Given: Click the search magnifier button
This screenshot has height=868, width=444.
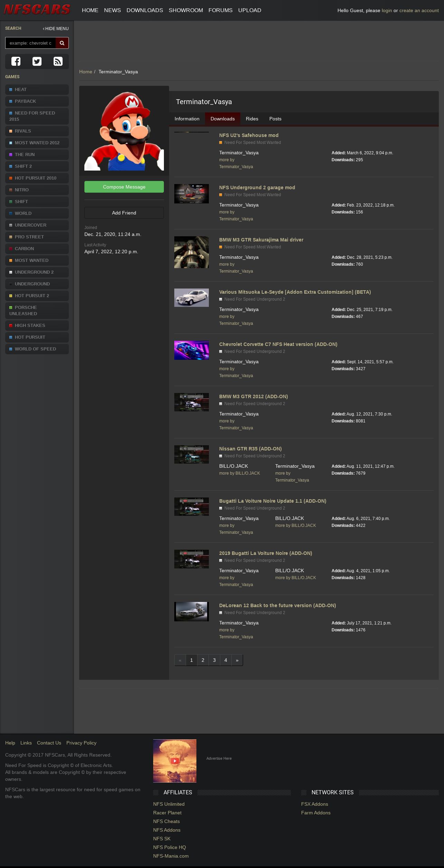Looking at the screenshot, I should 62,43.
